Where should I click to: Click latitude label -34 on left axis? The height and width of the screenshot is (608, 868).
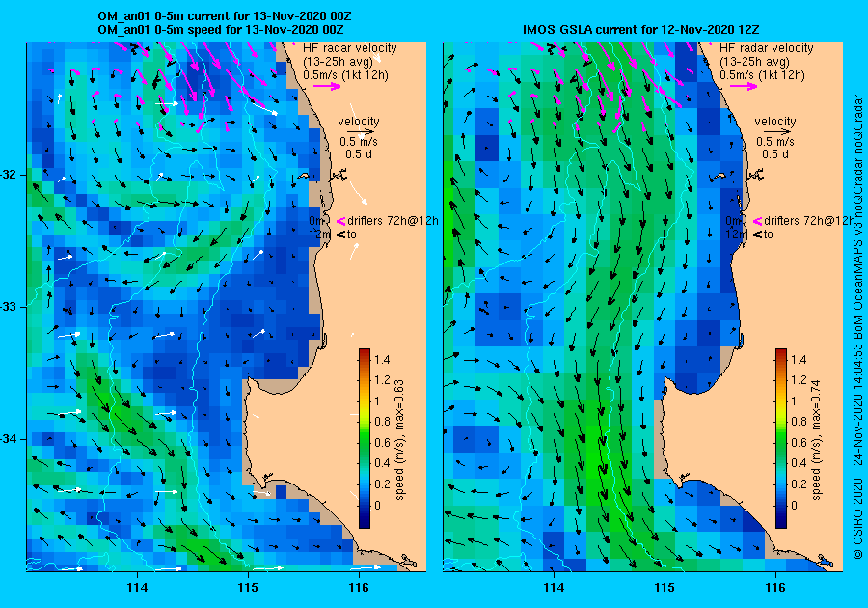pyautogui.click(x=9, y=439)
